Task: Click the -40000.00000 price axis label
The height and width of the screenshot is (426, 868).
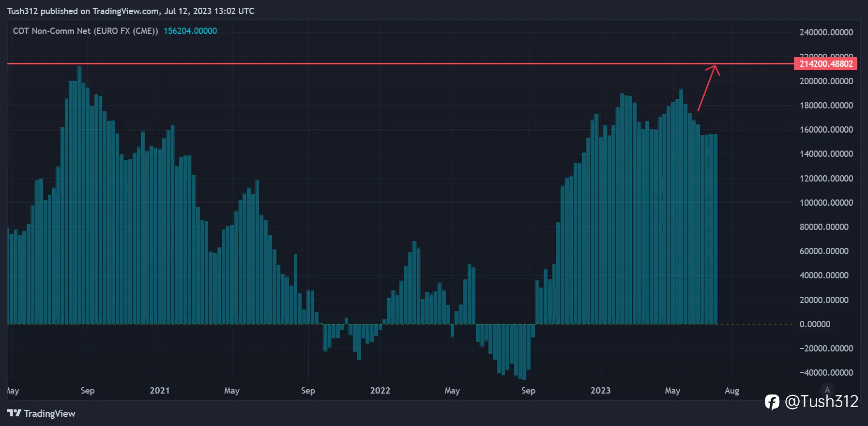Action: pyautogui.click(x=826, y=373)
